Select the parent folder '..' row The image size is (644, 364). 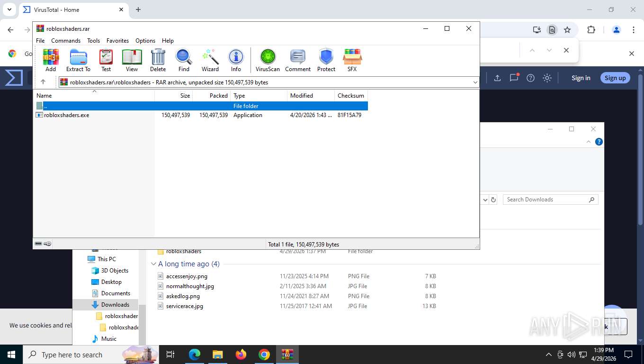click(x=201, y=106)
